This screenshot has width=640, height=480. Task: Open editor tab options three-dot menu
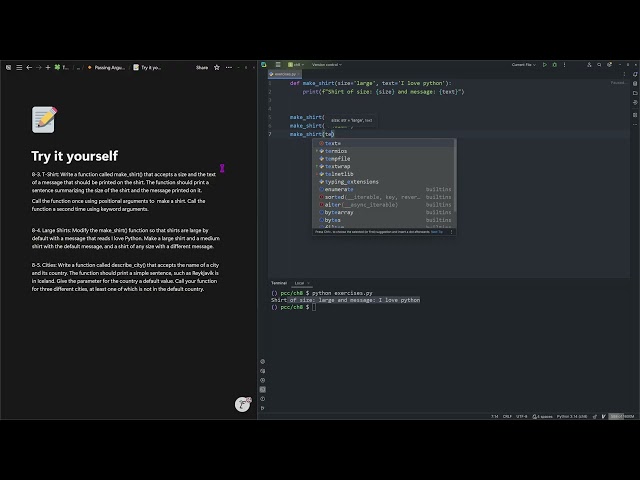click(624, 74)
